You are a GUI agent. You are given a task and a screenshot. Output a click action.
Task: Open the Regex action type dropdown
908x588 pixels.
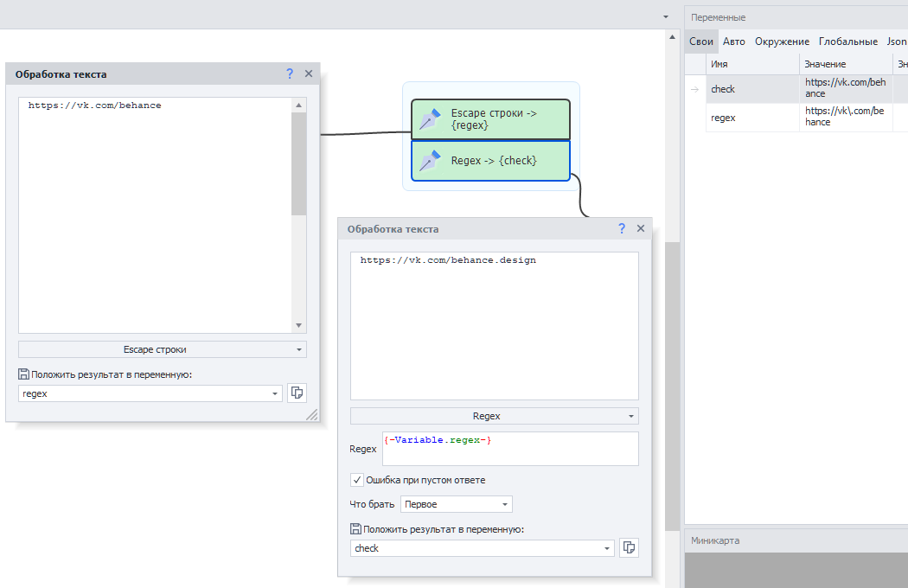(494, 416)
